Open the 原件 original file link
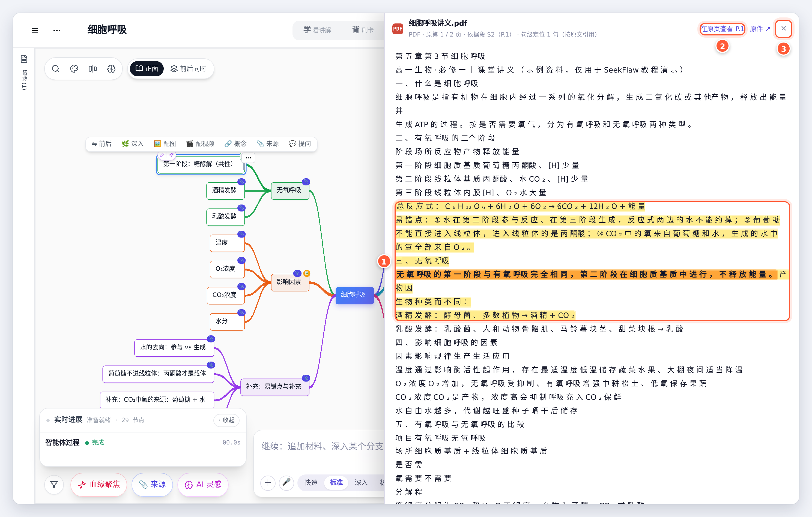The height and width of the screenshot is (517, 812). (760, 29)
